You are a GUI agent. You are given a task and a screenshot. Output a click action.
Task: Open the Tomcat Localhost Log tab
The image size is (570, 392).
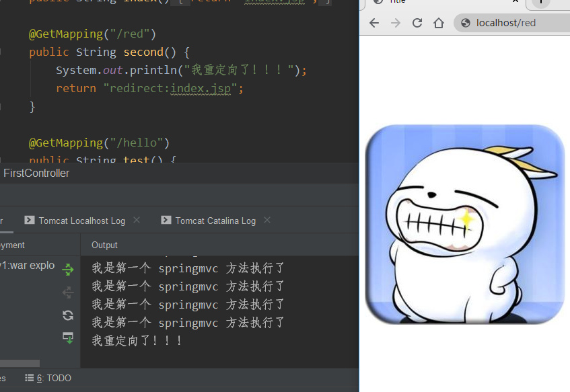(x=82, y=221)
